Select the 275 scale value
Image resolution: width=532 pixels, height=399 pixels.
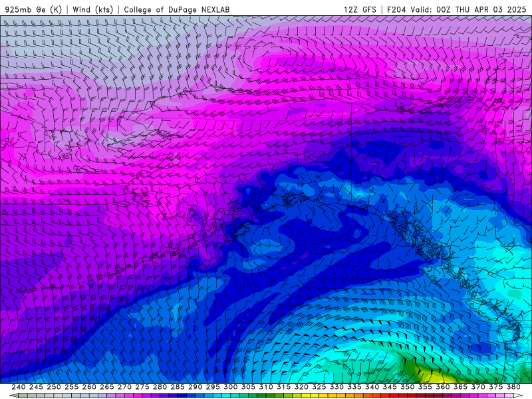(x=142, y=387)
